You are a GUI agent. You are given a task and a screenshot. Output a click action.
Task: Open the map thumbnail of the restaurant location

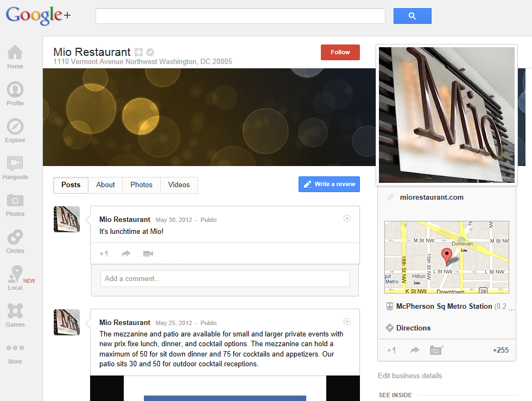(446, 257)
